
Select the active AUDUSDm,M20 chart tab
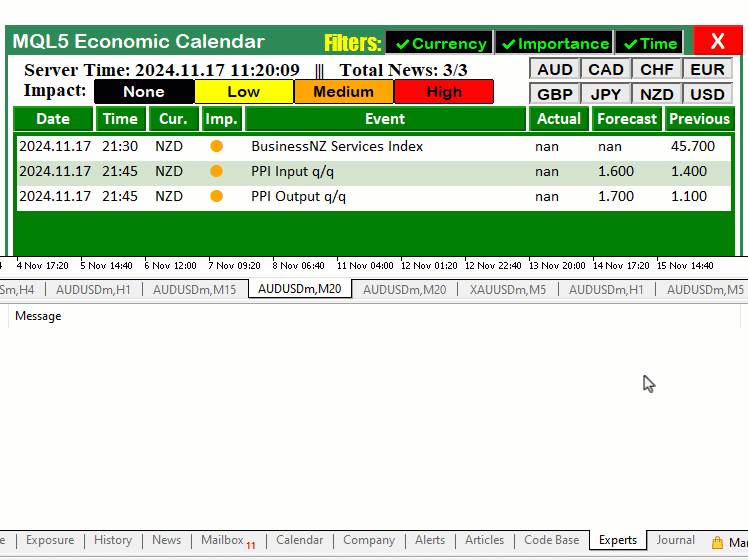[x=300, y=289]
